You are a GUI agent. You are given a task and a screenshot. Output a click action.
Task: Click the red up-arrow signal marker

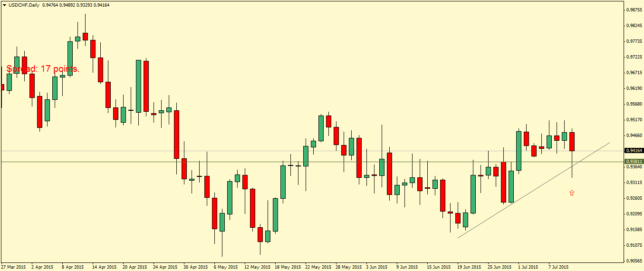pyautogui.click(x=572, y=193)
